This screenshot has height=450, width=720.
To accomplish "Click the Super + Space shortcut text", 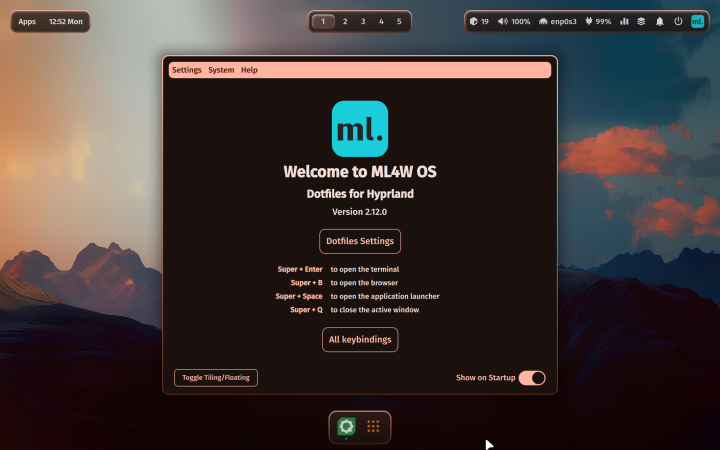I will point(299,296).
